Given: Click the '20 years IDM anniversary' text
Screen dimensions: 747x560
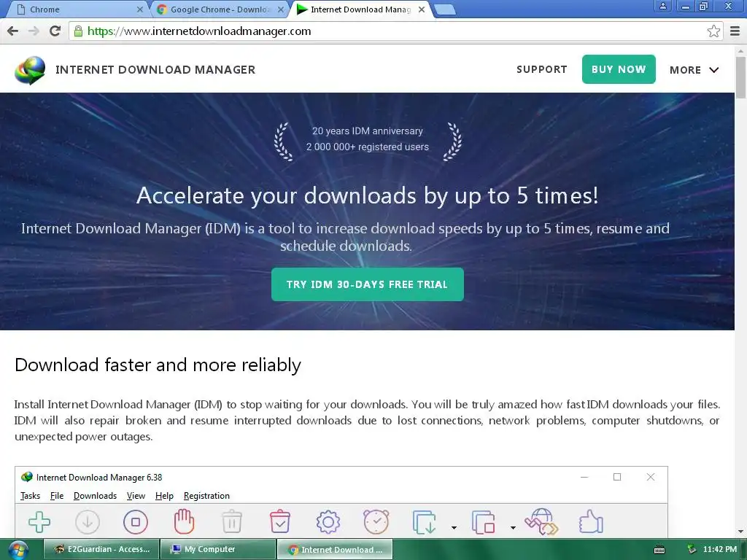Looking at the screenshot, I should (368, 131).
